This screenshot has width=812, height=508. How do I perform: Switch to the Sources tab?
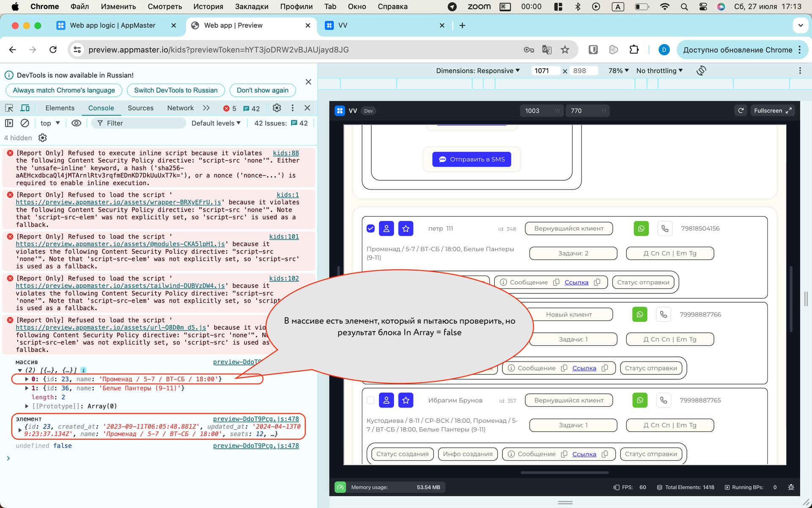tap(140, 108)
